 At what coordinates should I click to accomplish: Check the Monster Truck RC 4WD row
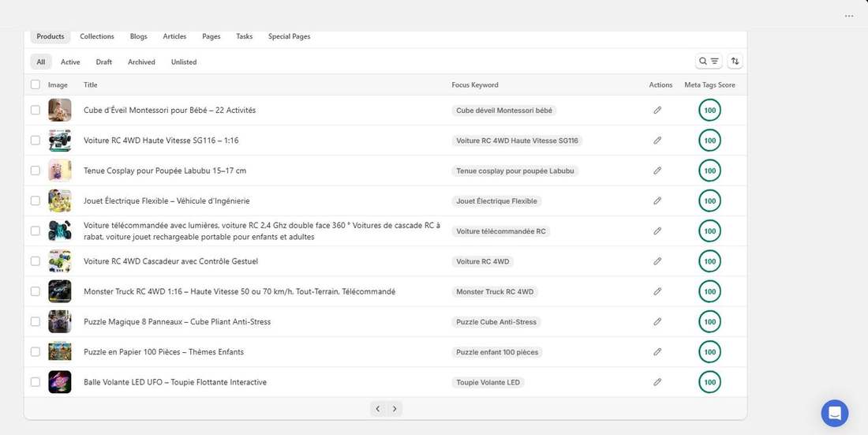coord(36,291)
